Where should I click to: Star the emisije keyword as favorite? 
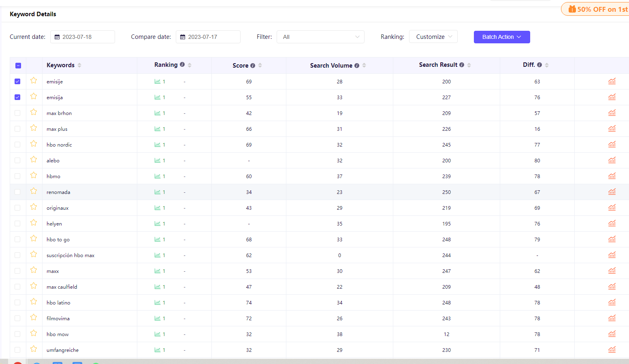pyautogui.click(x=34, y=81)
